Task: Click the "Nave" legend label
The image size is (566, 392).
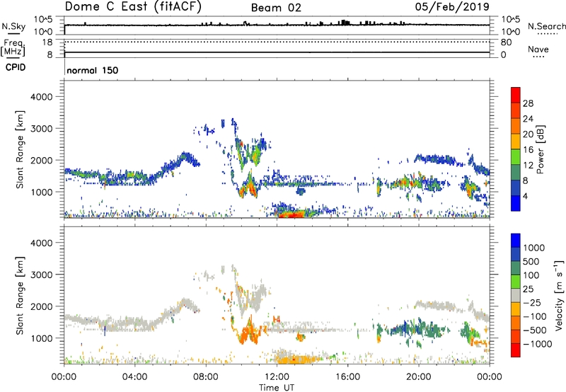Action: [x=538, y=50]
